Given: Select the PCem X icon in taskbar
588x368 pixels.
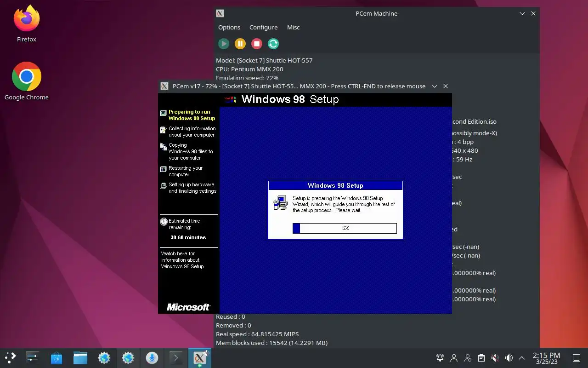Looking at the screenshot, I should pos(200,357).
